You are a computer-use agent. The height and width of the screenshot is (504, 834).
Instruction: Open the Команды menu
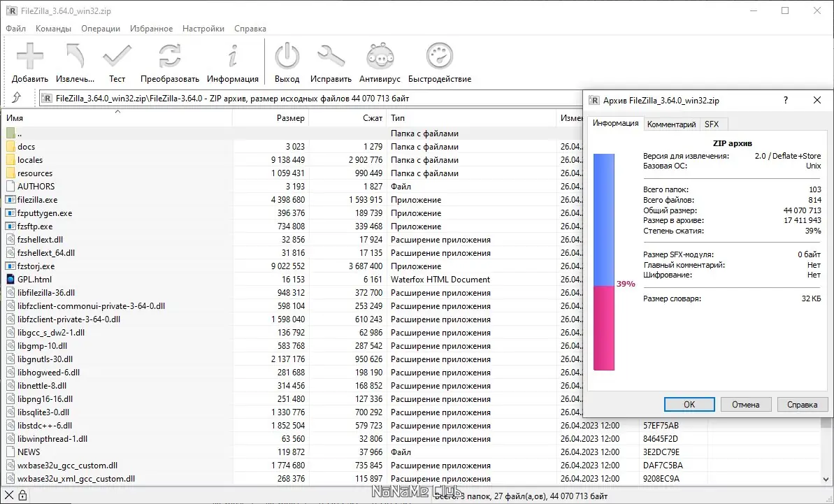[x=53, y=28]
